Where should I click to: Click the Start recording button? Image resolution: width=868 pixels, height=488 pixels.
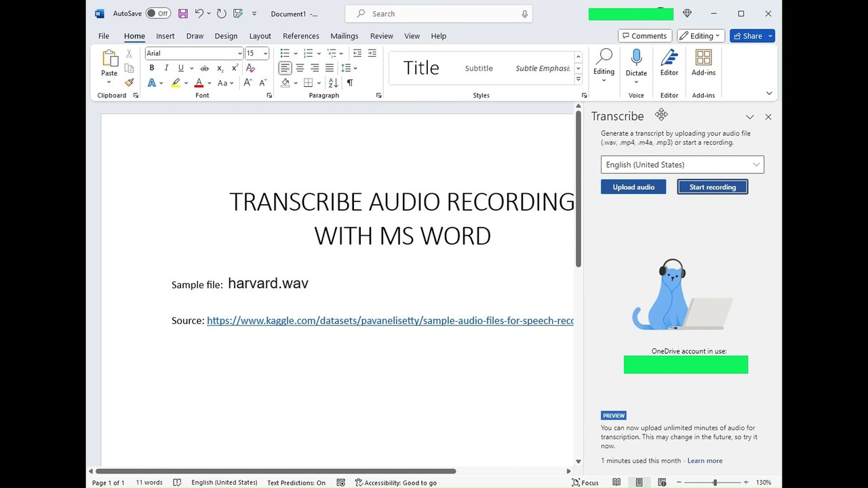click(713, 187)
